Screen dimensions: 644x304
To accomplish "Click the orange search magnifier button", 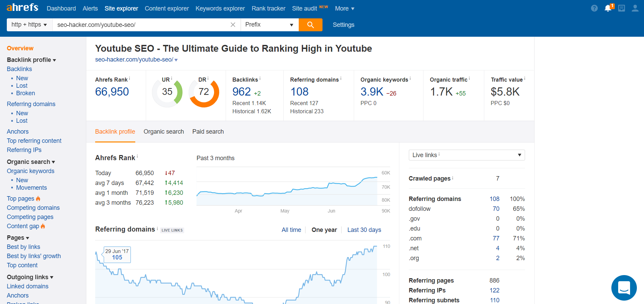I will pos(310,25).
